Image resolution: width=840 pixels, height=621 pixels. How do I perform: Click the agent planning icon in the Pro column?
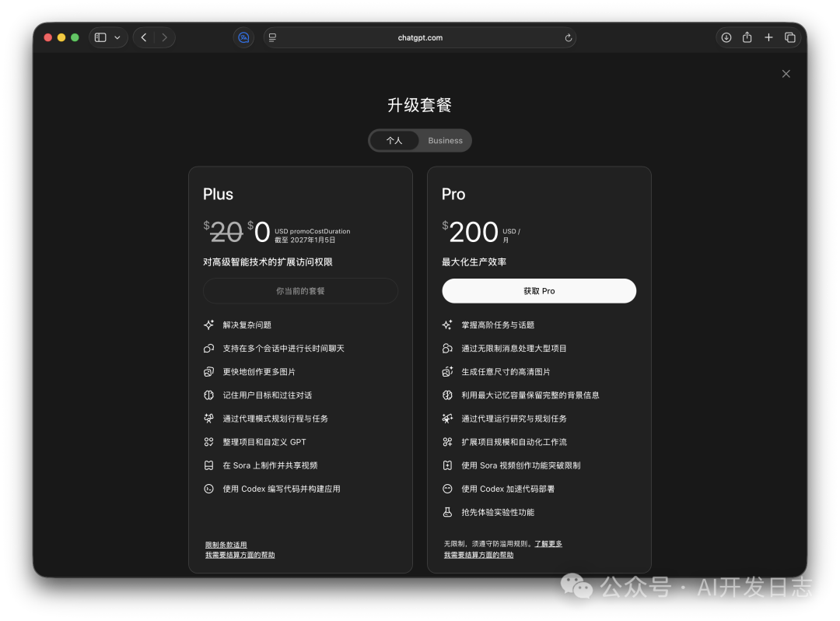[x=447, y=418]
